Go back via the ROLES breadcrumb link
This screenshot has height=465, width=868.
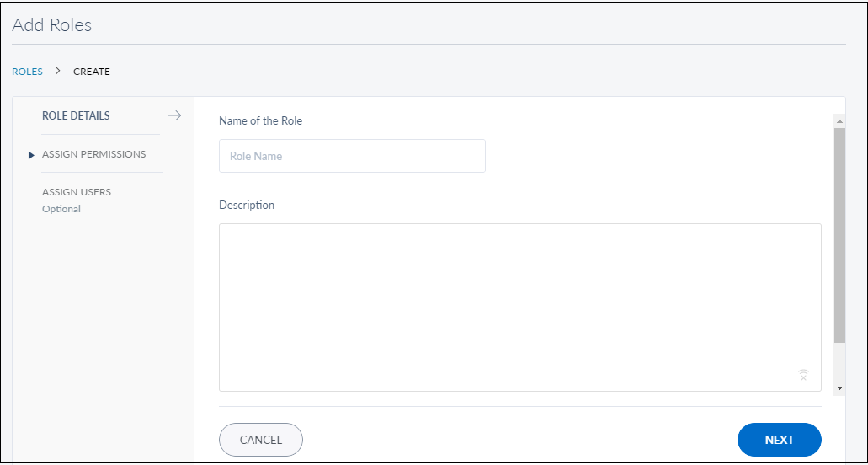click(x=27, y=72)
